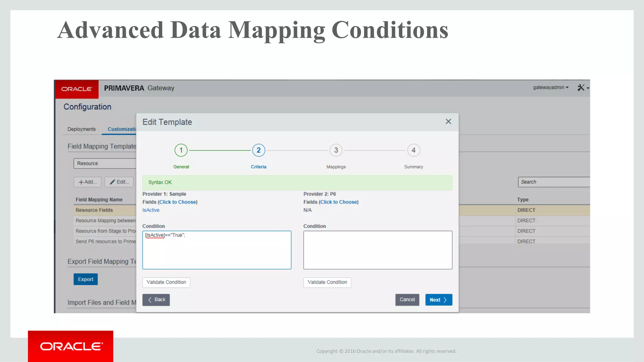Select step 2 Criteria circle
644x362 pixels.
click(258, 150)
